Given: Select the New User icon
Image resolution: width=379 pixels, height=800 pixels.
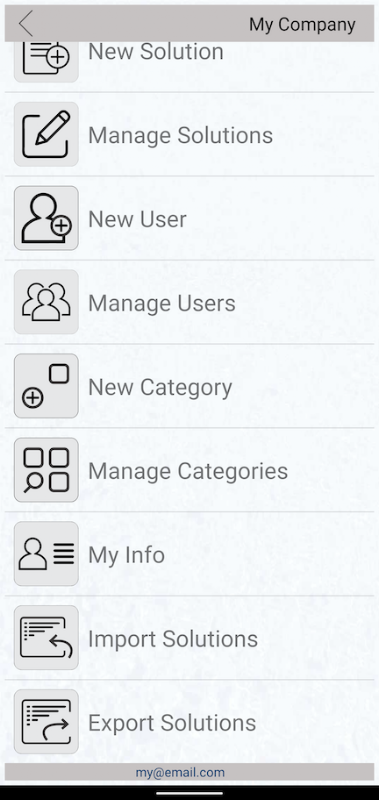Looking at the screenshot, I should pyautogui.click(x=46, y=218).
